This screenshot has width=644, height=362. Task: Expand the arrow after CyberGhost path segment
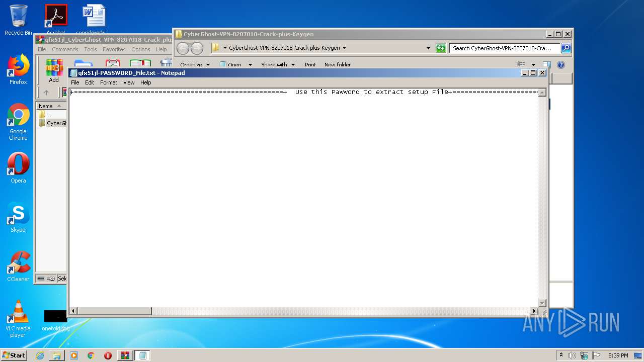[344, 48]
